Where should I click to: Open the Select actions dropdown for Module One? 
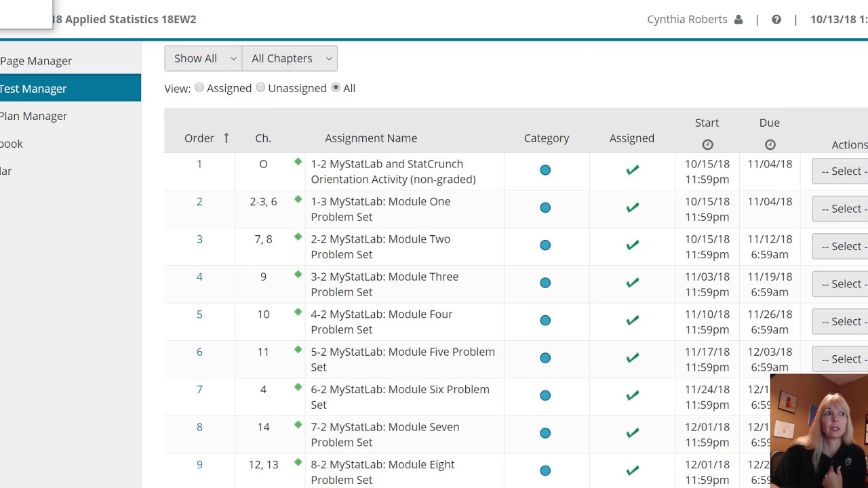point(842,209)
